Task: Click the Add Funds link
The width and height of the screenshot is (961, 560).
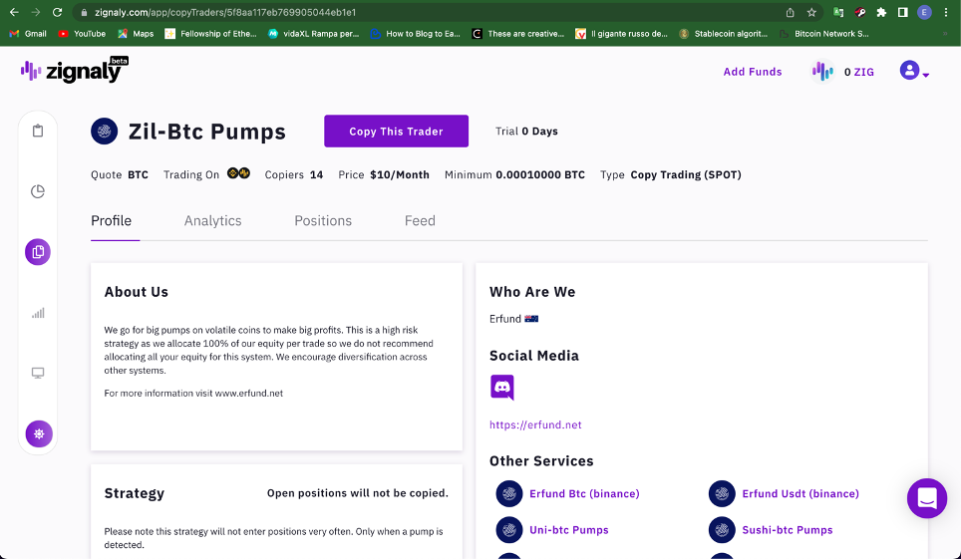Action: [x=753, y=72]
